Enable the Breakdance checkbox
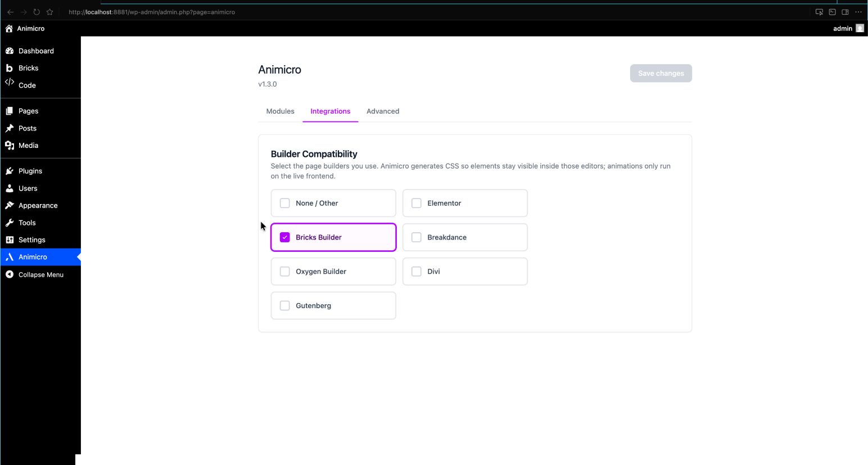This screenshot has width=868, height=465. tap(417, 237)
